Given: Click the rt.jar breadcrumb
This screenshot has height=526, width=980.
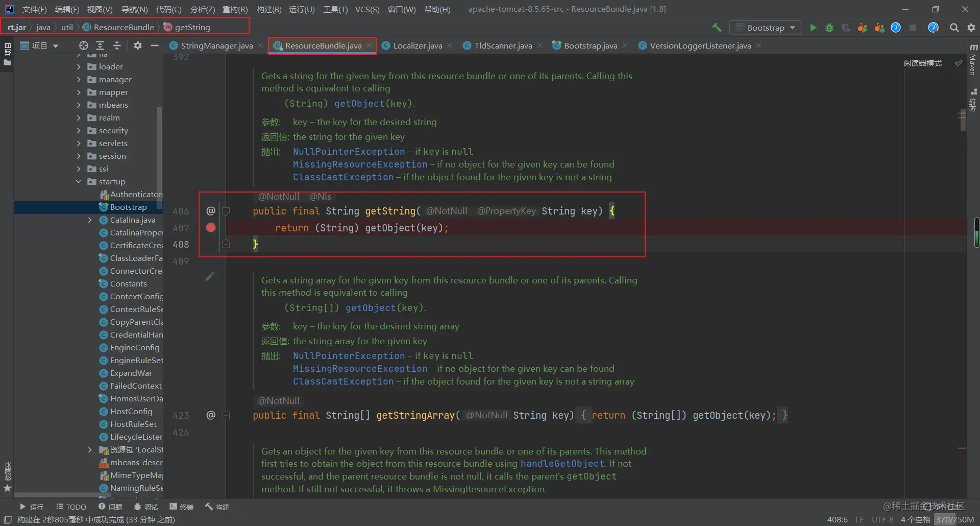Looking at the screenshot, I should [17, 27].
